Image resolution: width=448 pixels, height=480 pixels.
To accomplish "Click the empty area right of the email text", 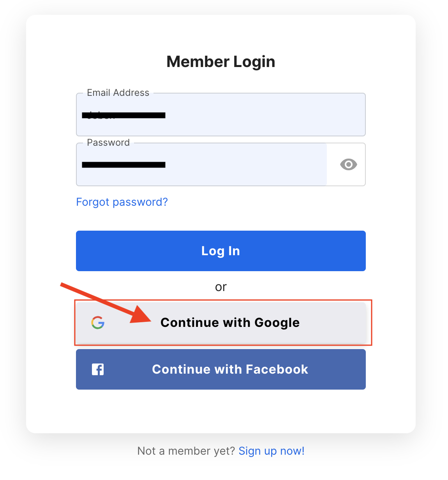I will click(x=265, y=115).
